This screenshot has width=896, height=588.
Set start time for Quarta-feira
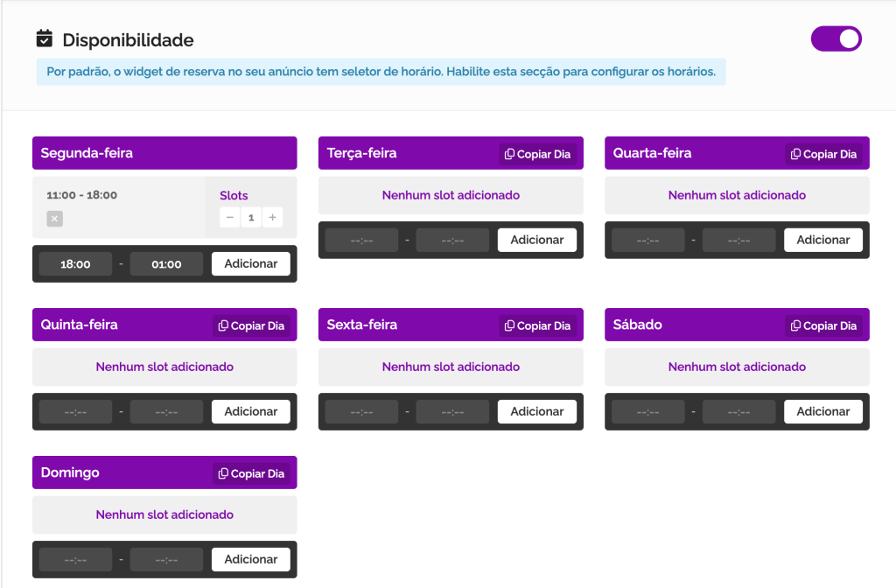[647, 241]
